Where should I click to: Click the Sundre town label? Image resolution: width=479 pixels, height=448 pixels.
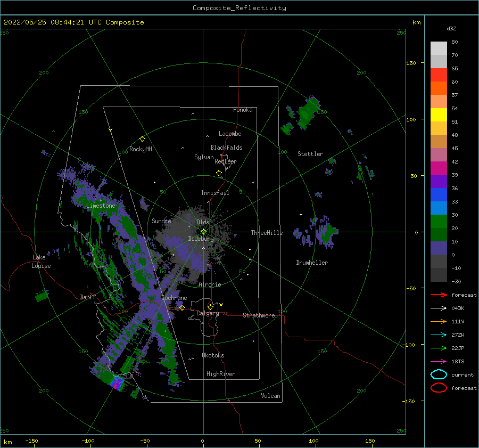tap(161, 221)
